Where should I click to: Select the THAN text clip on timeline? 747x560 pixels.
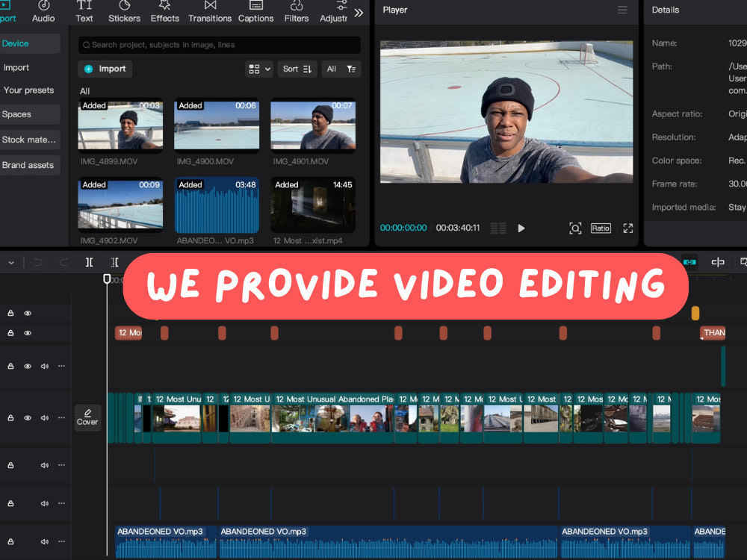coord(713,333)
